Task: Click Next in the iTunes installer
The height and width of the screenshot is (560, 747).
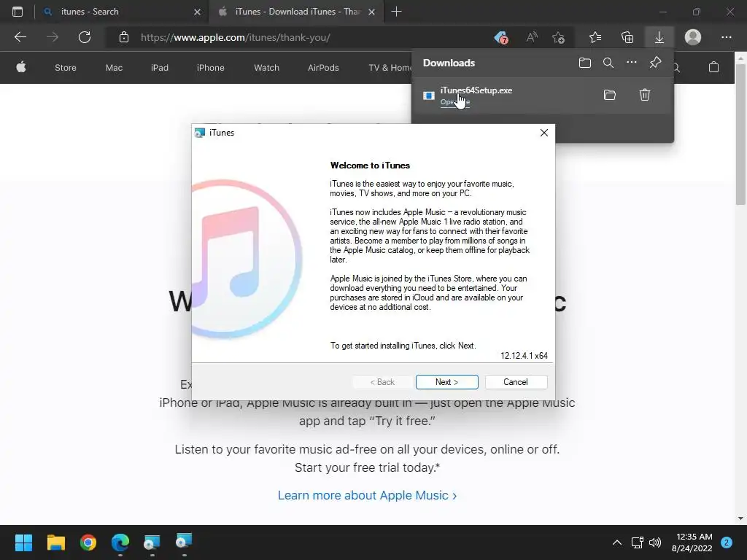Action: click(447, 382)
